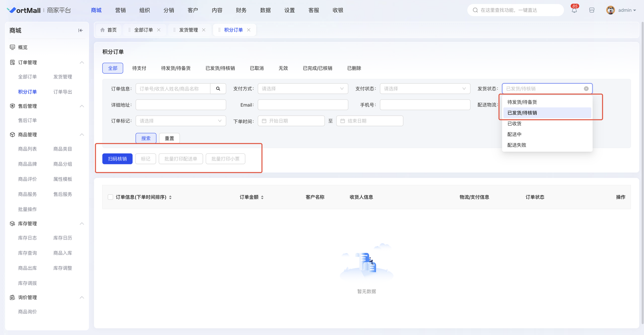
Task: Collapse the sidebar using the fold icon
Action: [80, 31]
